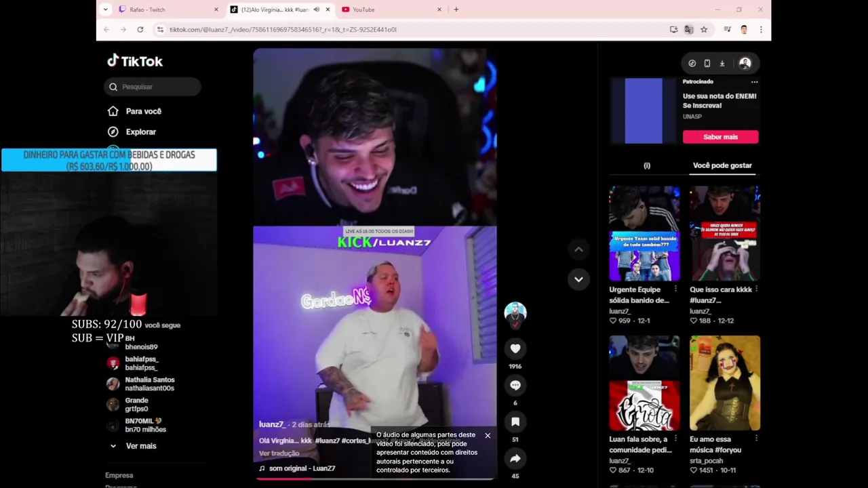Click the Chrome address bar URL
This screenshot has width=868, height=488.
tap(283, 29)
